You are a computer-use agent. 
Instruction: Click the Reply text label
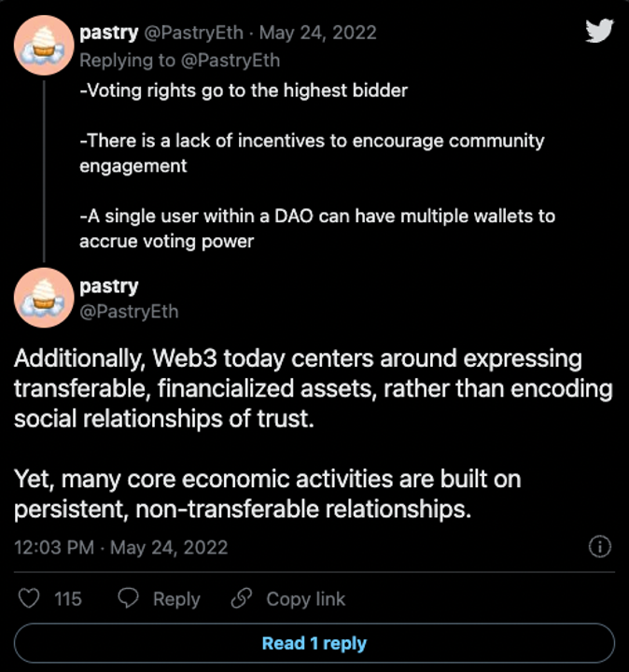[176, 599]
